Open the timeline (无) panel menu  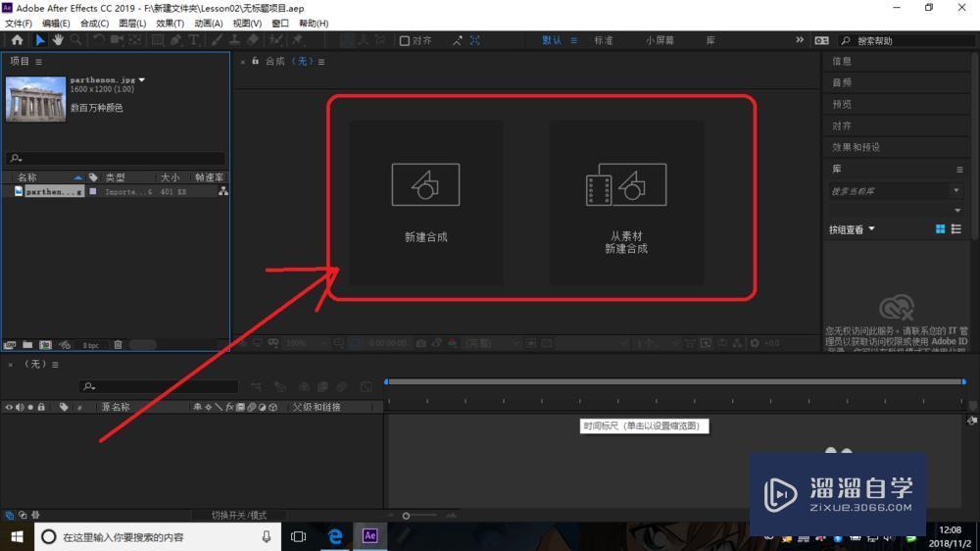(x=55, y=364)
